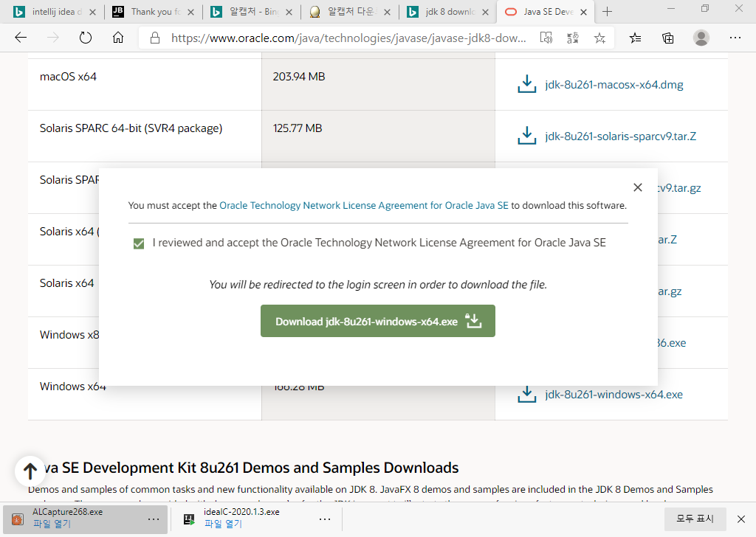This screenshot has width=756, height=537.
Task: Click the read aloud icon
Action: coord(546,38)
